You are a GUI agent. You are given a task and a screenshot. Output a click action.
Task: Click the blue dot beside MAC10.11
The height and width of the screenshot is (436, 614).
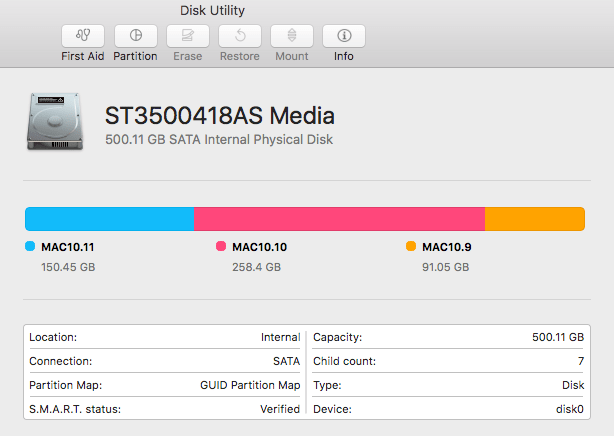(x=30, y=246)
